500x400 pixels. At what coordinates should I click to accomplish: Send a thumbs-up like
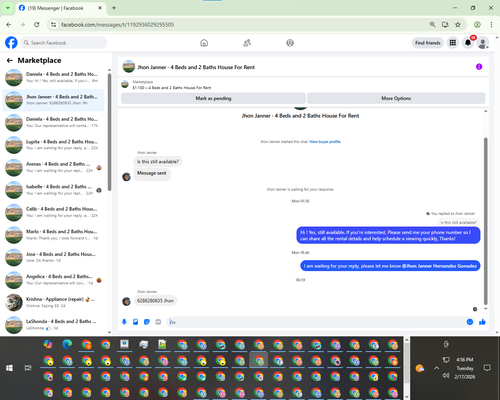[x=482, y=322]
